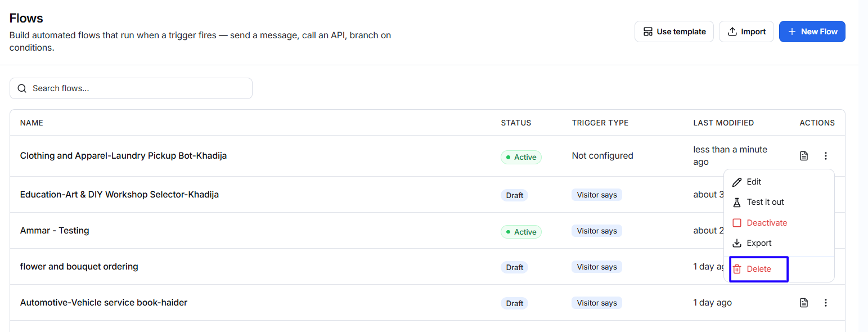
Task: Open three-dot menu for Automotive-Vehicle service flow
Action: point(826,303)
